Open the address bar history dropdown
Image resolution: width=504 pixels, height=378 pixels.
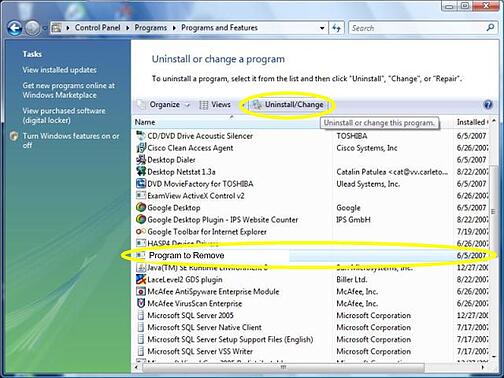(322, 28)
